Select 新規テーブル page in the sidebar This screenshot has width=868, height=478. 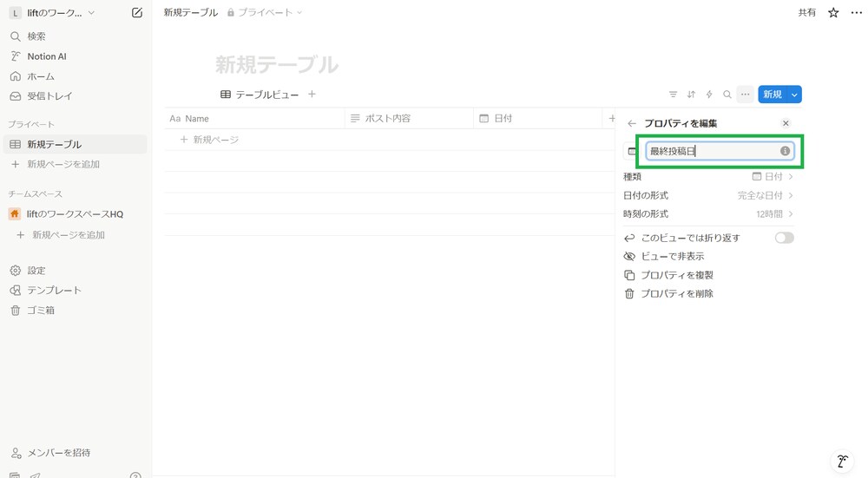75,144
